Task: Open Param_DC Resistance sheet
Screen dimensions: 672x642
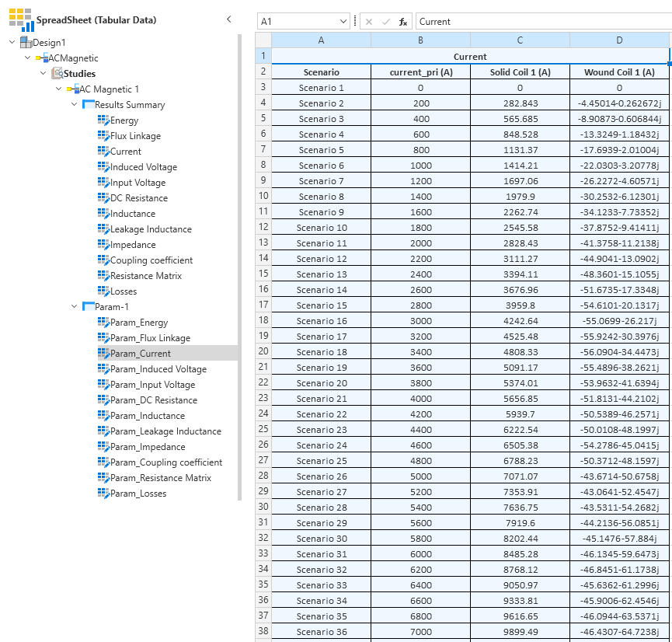Action: tap(154, 400)
